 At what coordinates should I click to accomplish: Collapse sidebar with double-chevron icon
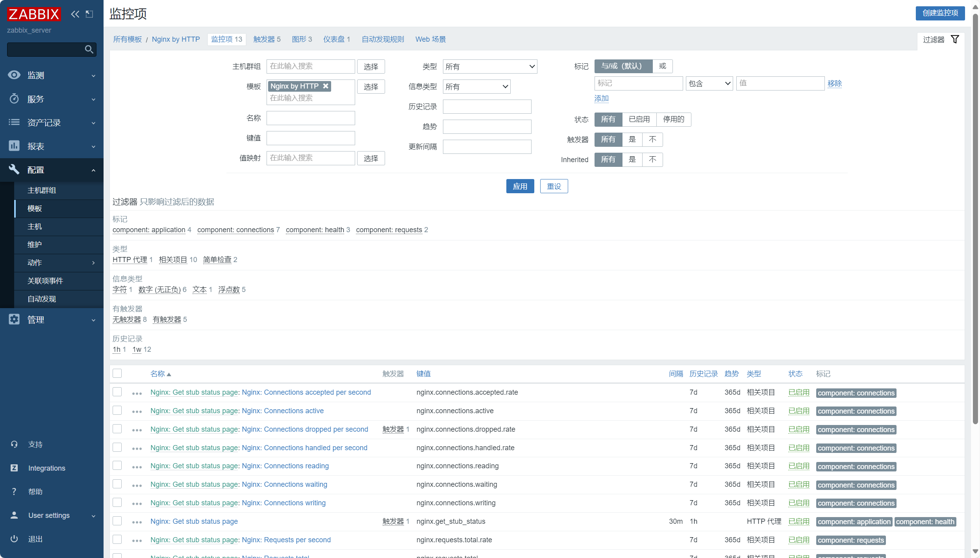[75, 14]
